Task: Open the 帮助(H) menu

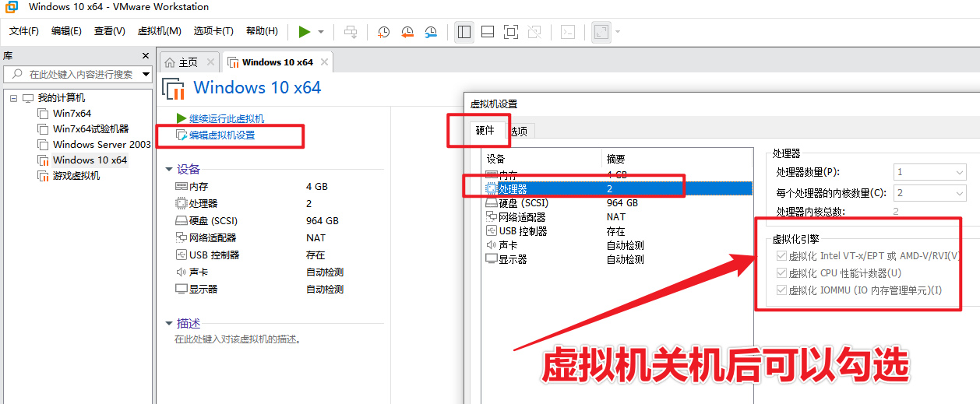Action: coord(262,31)
